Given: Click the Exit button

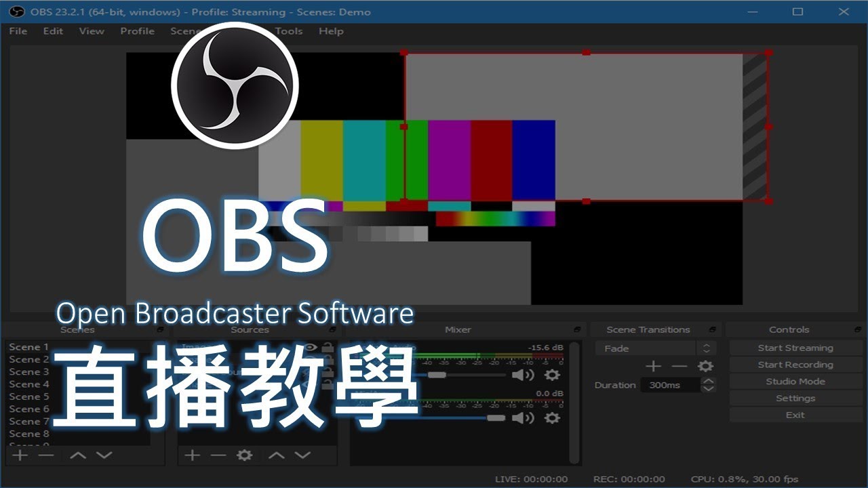Looking at the screenshot, I should 795,415.
